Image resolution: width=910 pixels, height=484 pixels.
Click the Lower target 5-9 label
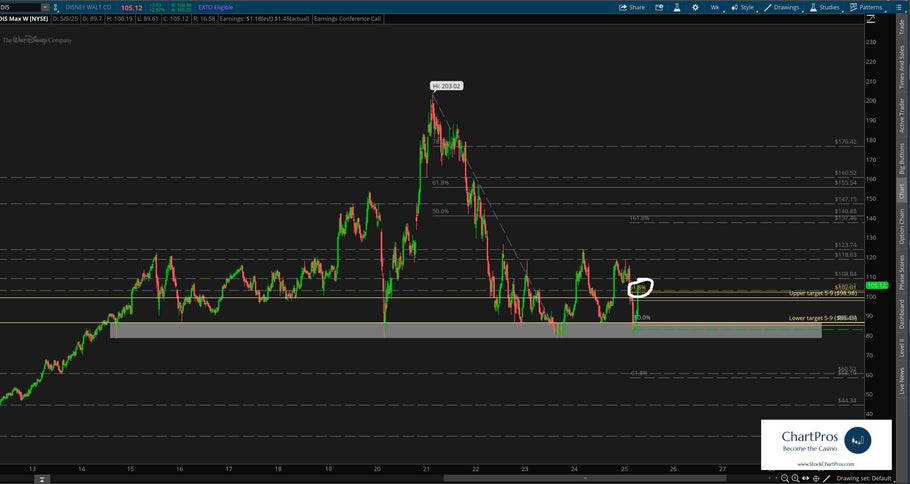point(822,318)
